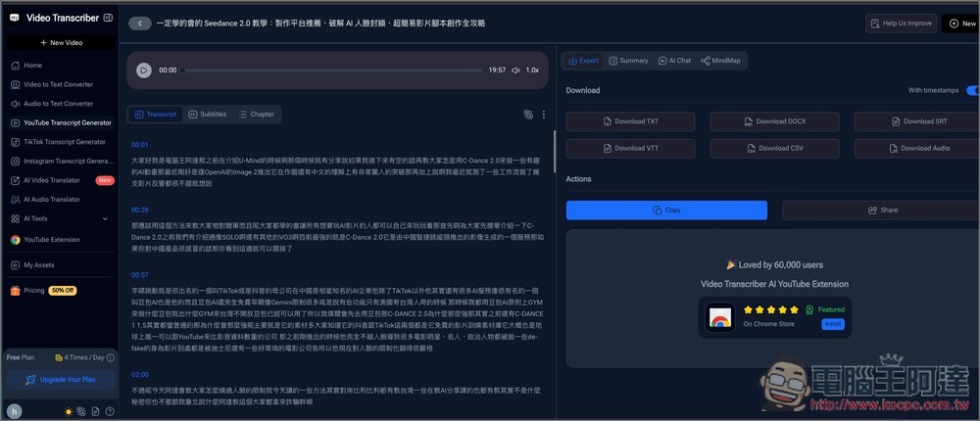Change playback speed 1.0x

(x=532, y=70)
